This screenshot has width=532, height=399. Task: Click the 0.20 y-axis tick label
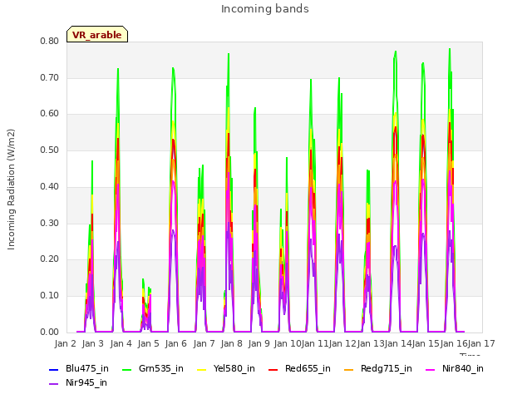(x=50, y=259)
